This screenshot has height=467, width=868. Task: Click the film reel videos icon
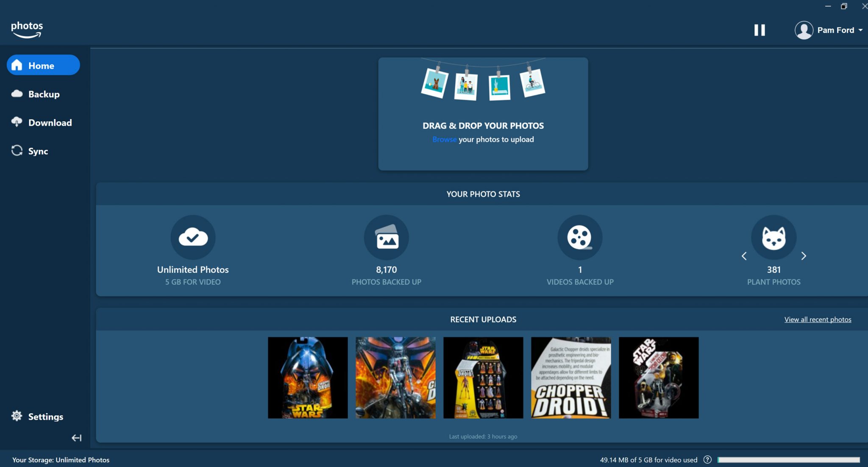[579, 237]
